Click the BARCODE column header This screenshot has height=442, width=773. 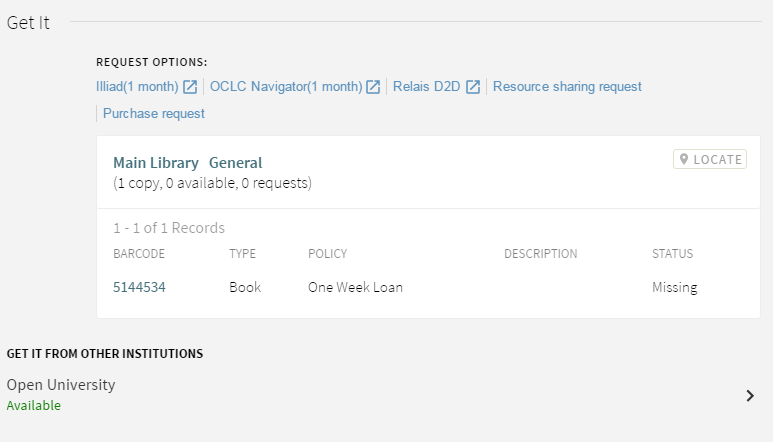click(139, 254)
